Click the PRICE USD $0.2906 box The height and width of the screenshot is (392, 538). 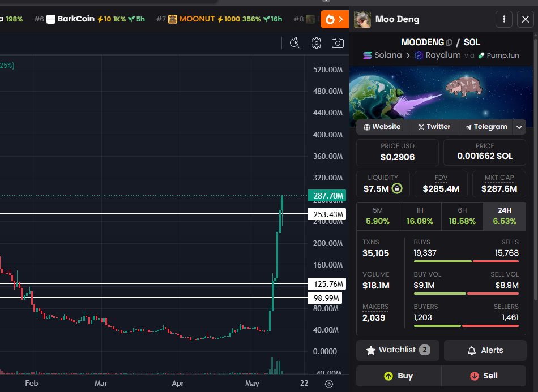(x=398, y=153)
